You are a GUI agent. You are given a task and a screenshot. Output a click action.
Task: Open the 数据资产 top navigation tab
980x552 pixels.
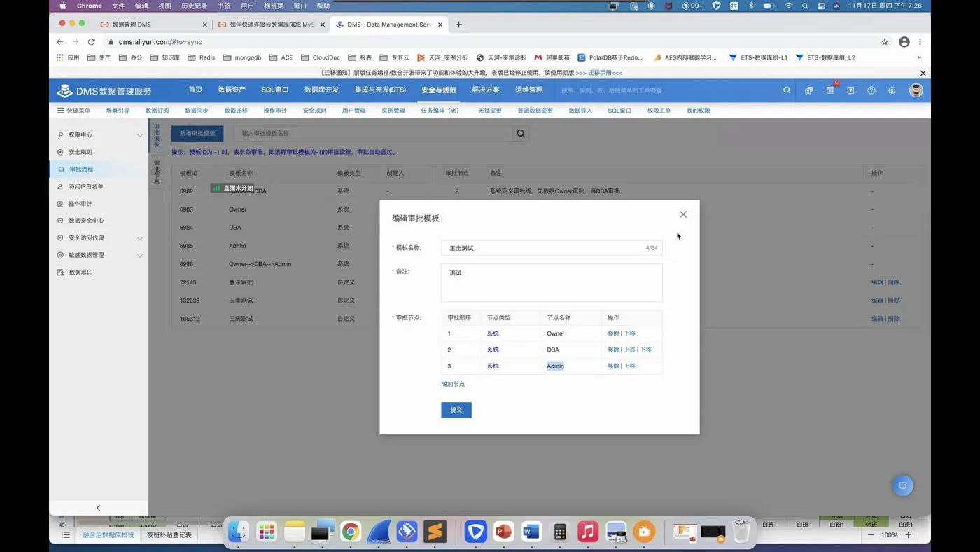click(x=232, y=90)
